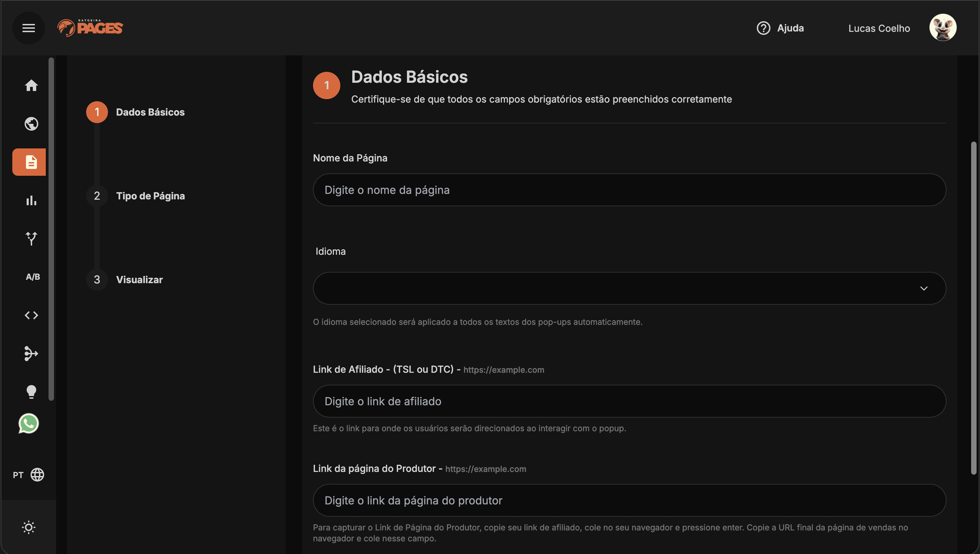Focus the Nome da Página input
980x554 pixels.
tap(629, 190)
